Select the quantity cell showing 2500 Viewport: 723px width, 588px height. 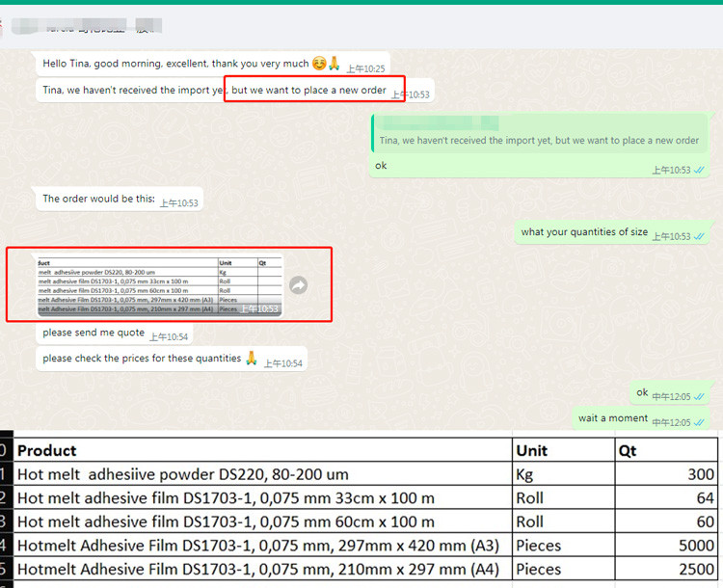pos(666,569)
